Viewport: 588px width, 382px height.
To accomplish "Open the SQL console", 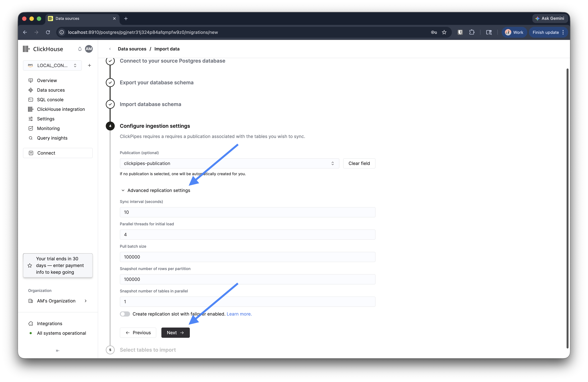I will tap(50, 100).
